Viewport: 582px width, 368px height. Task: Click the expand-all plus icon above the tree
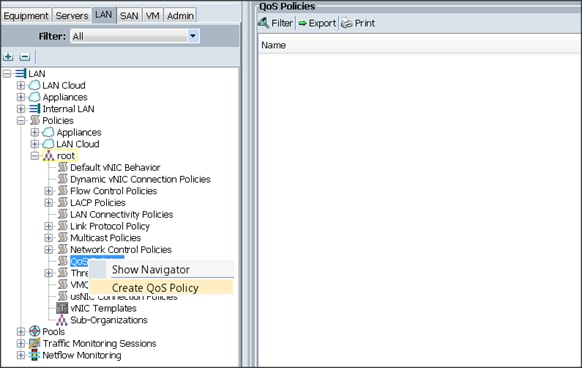[x=8, y=57]
